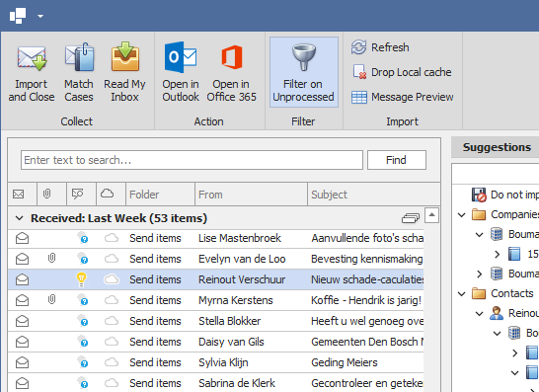Collapse the Reinout contact node
This screenshot has width=539, height=392.
479,314
